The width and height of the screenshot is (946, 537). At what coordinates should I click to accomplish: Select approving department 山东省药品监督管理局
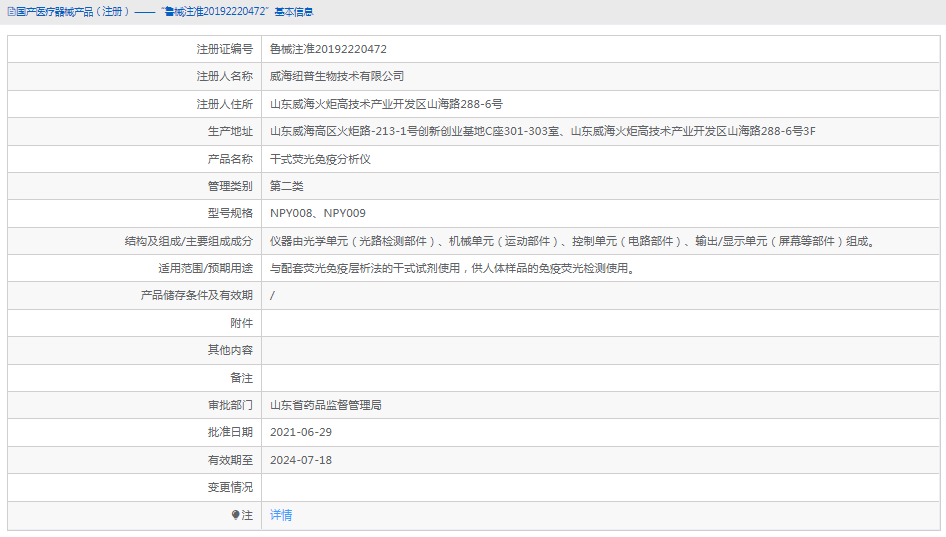[326, 405]
